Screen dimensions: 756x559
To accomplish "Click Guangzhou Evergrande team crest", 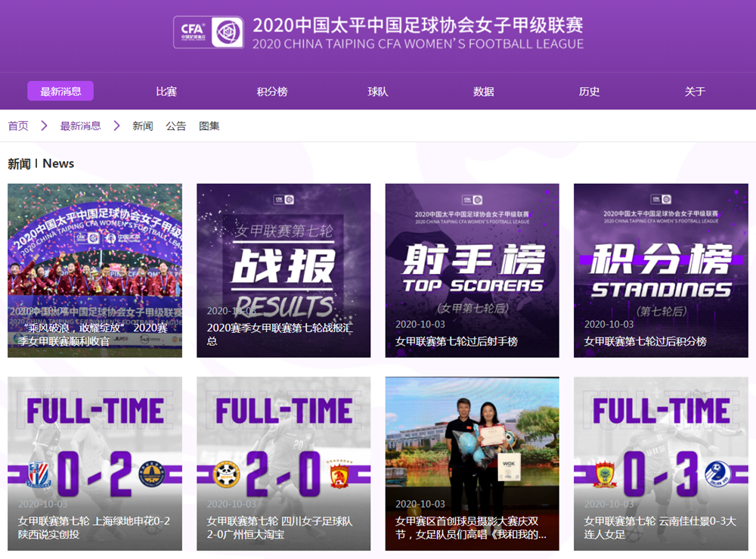I will [x=339, y=474].
